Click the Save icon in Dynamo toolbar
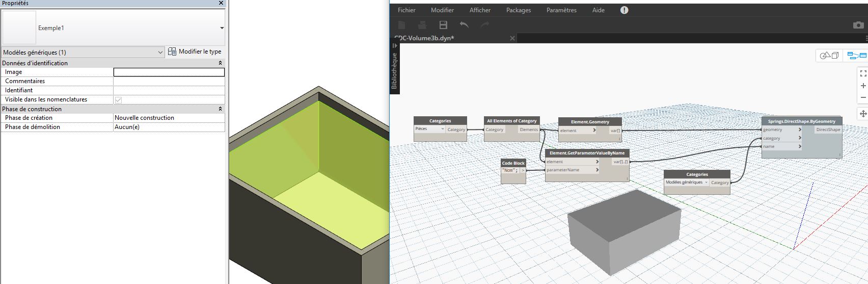The width and height of the screenshot is (868, 284). click(443, 25)
